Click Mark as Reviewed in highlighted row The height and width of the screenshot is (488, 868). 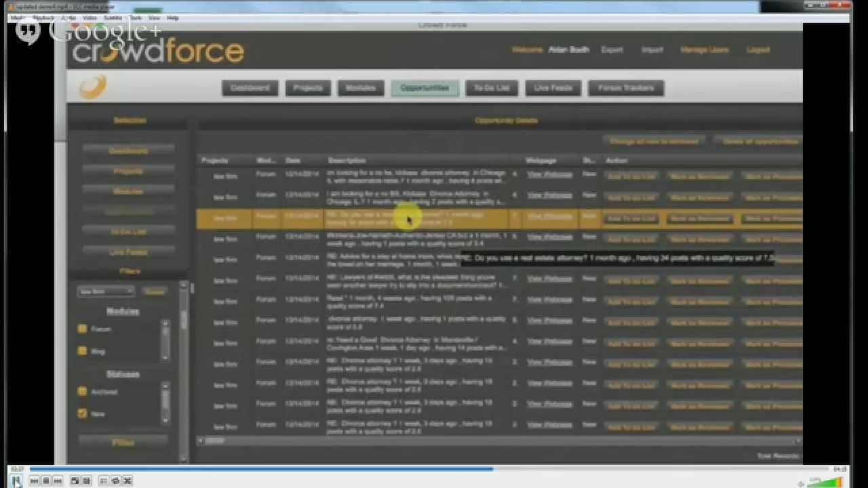(700, 218)
